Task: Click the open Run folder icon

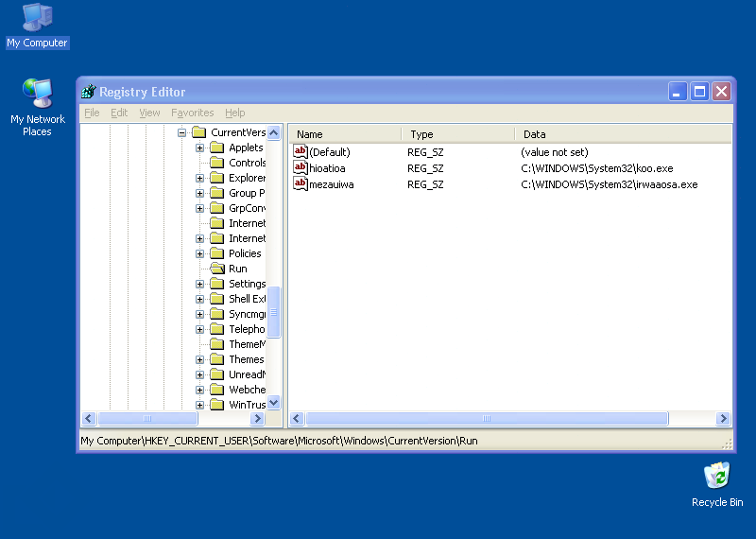Action: [217, 269]
